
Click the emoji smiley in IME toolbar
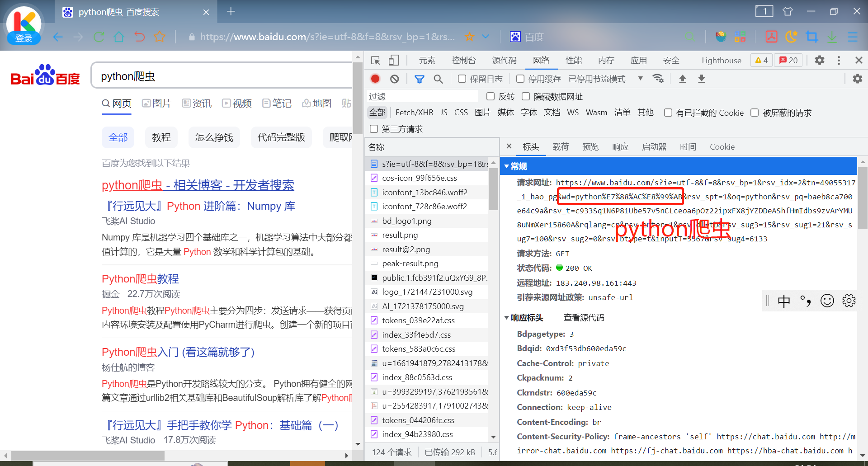(827, 301)
